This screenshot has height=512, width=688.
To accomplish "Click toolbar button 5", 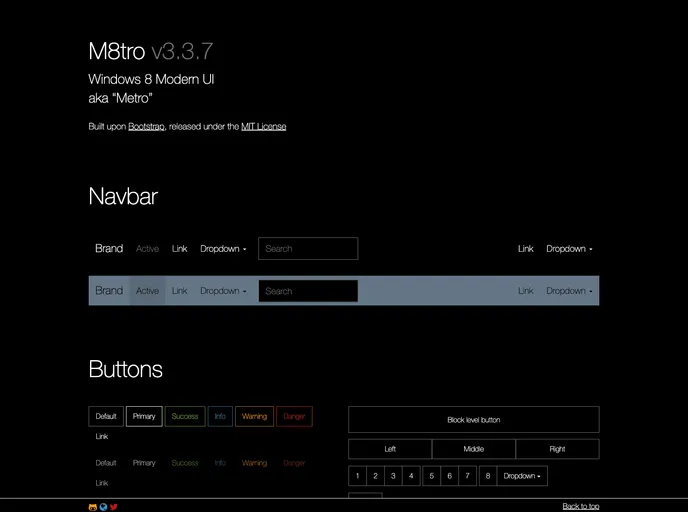I will point(432,476).
